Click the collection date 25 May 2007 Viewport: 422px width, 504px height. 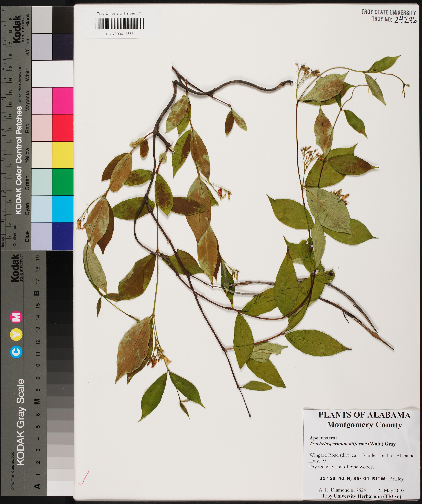pos(391,490)
